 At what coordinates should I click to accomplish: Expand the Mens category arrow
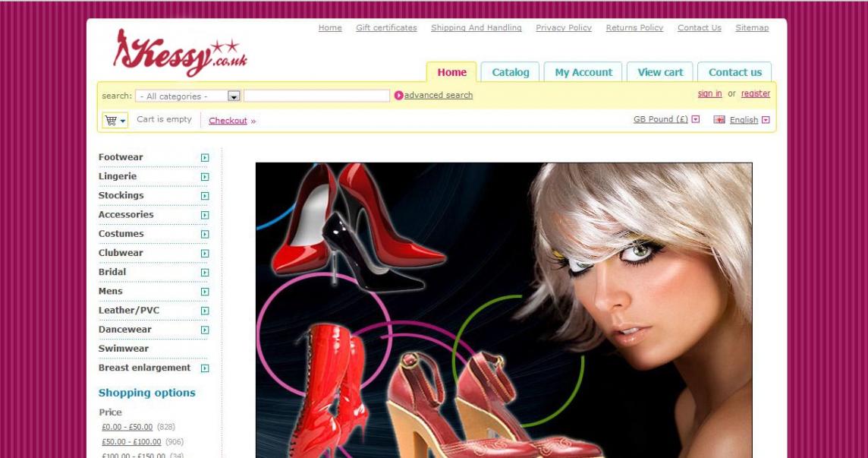coord(205,292)
